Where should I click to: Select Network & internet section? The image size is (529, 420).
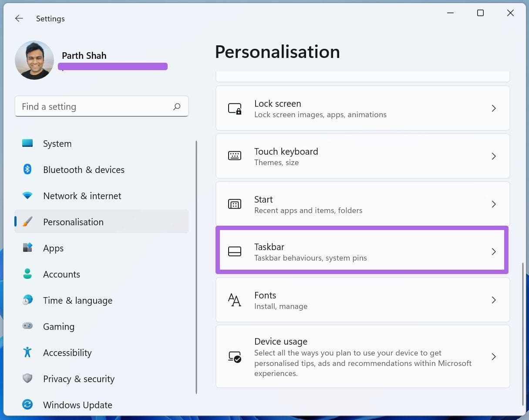point(101,196)
